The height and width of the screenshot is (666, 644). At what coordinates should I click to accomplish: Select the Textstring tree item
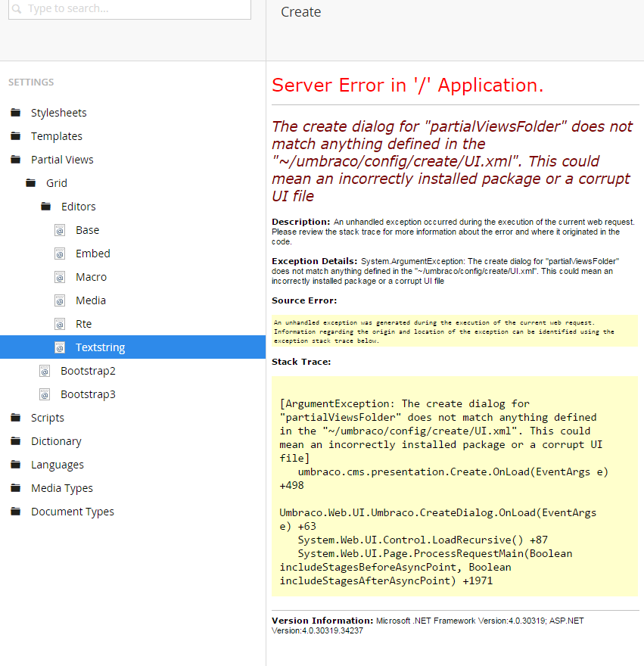tap(100, 347)
